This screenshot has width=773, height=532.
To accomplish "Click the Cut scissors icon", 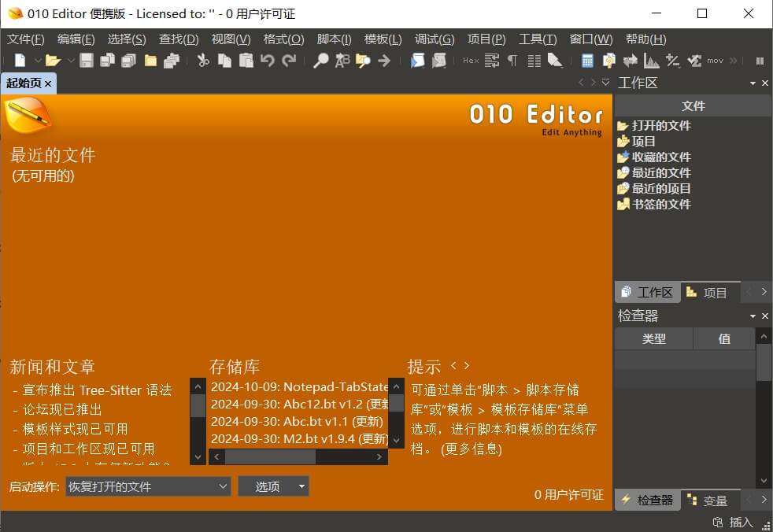I will click(x=203, y=60).
